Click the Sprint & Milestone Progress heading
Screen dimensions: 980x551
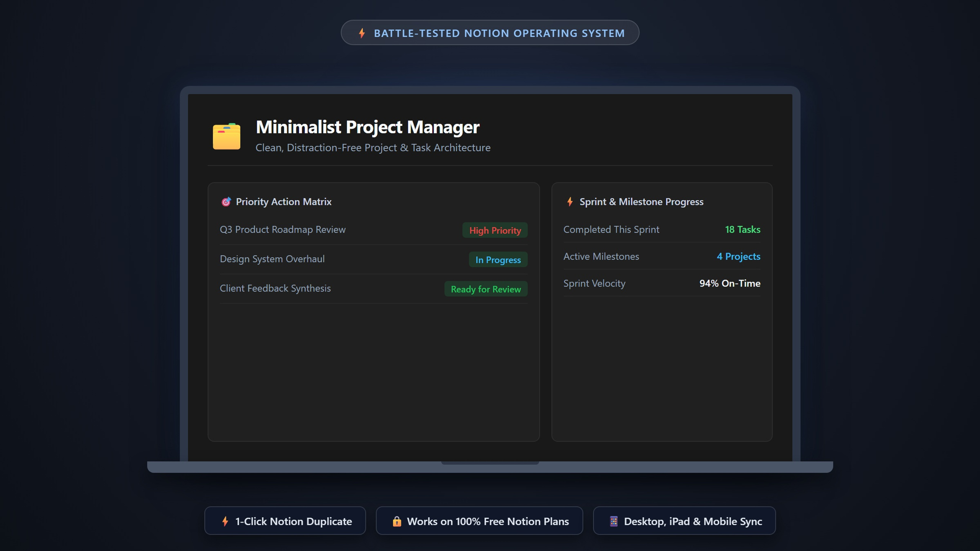641,202
